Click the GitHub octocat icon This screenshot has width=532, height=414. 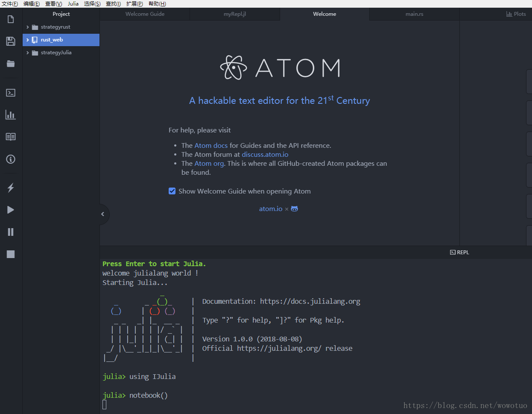point(294,209)
